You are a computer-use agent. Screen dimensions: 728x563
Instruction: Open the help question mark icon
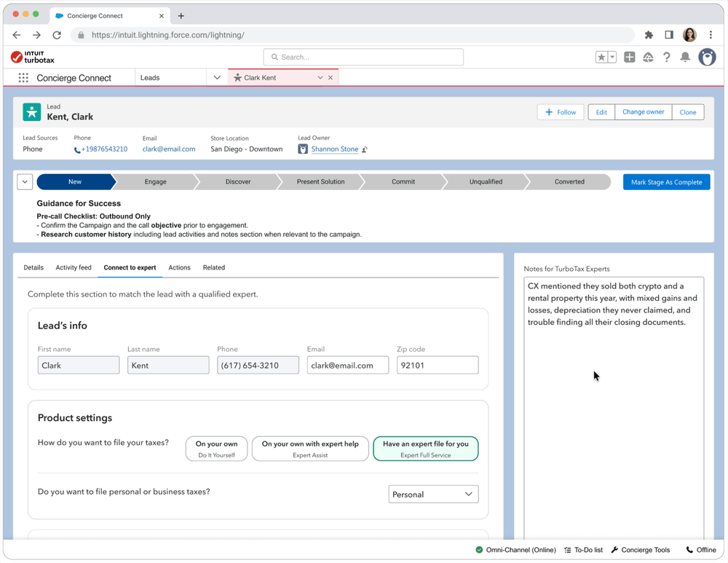(667, 57)
